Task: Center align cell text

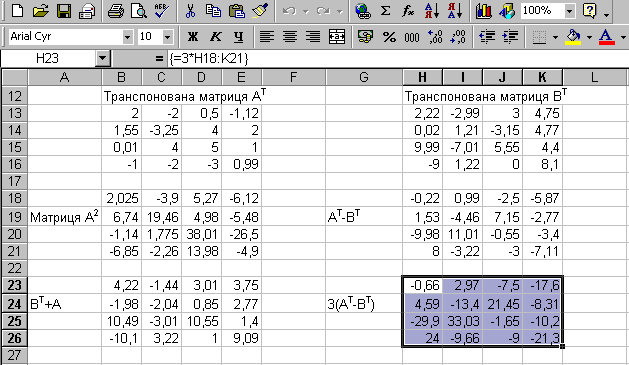Action: pyautogui.click(x=290, y=37)
